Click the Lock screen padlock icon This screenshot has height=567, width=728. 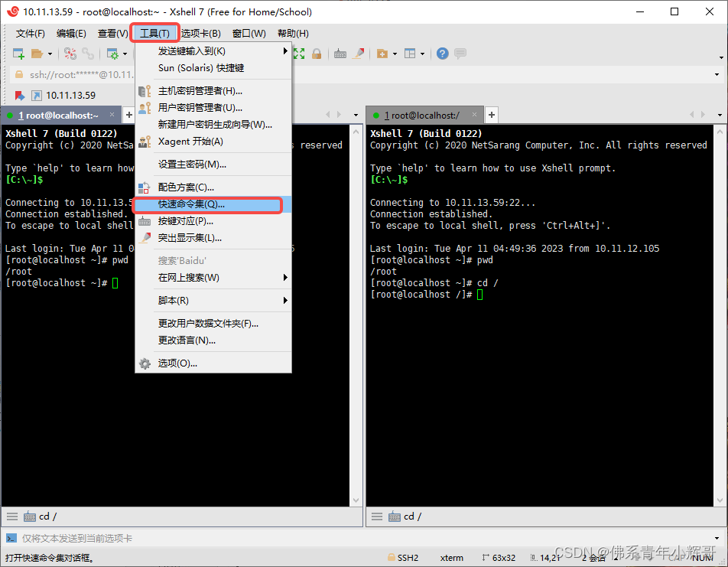[317, 54]
